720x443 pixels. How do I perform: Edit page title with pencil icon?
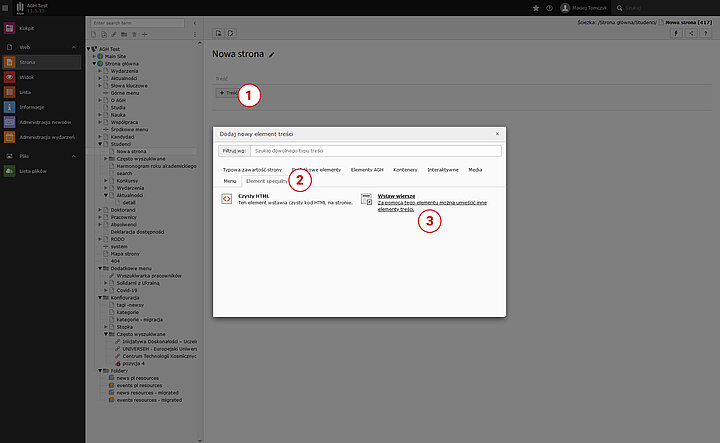coord(272,55)
